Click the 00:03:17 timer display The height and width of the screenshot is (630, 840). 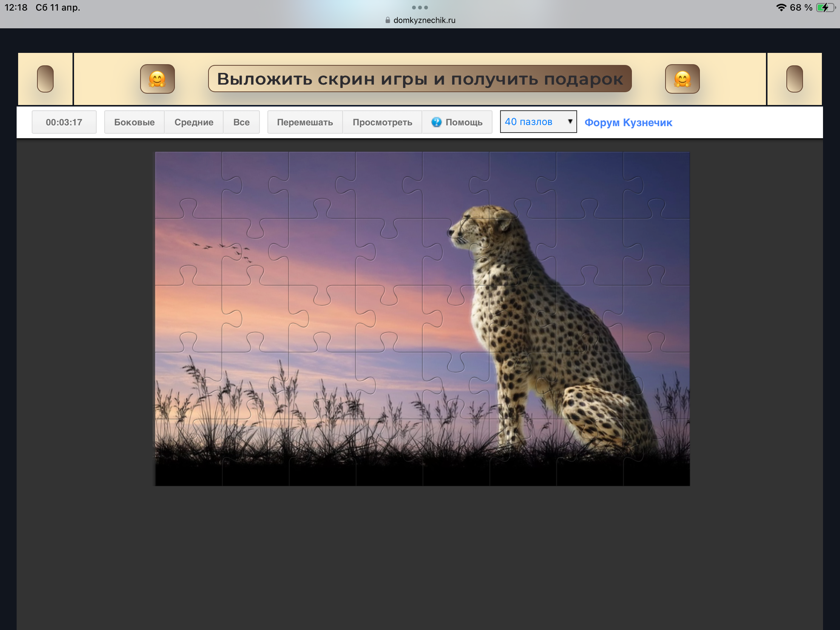point(64,122)
